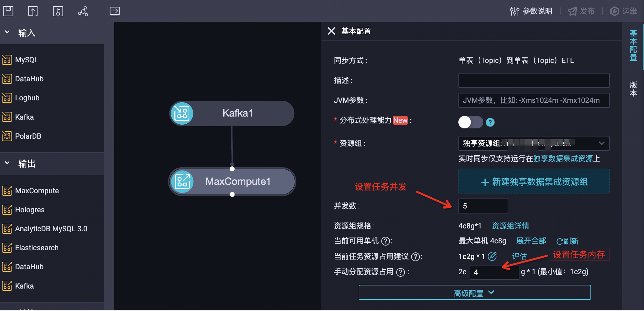The width and height of the screenshot is (644, 311).
Task: Select Kafka output icon
Action: pos(7,286)
